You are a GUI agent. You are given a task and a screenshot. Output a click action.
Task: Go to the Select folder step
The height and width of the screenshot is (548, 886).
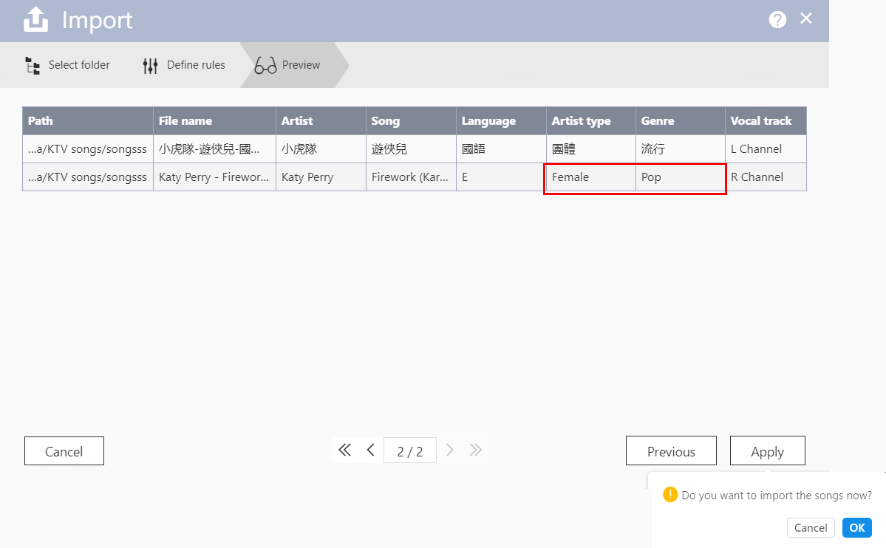click(x=67, y=65)
